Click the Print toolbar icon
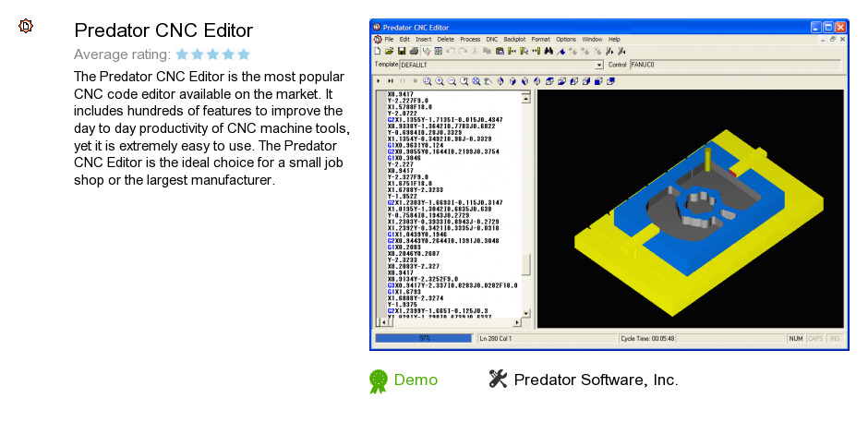Viewport: 868px width, 422px height. (x=414, y=52)
